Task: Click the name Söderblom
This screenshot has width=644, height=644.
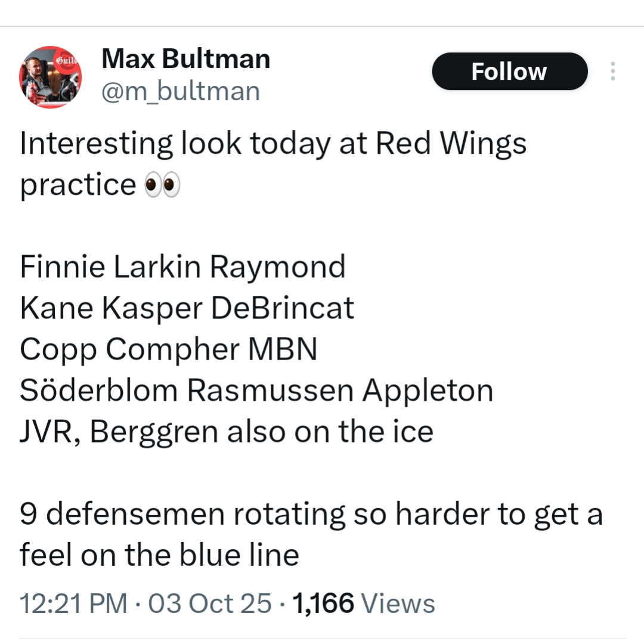Action: [98, 391]
